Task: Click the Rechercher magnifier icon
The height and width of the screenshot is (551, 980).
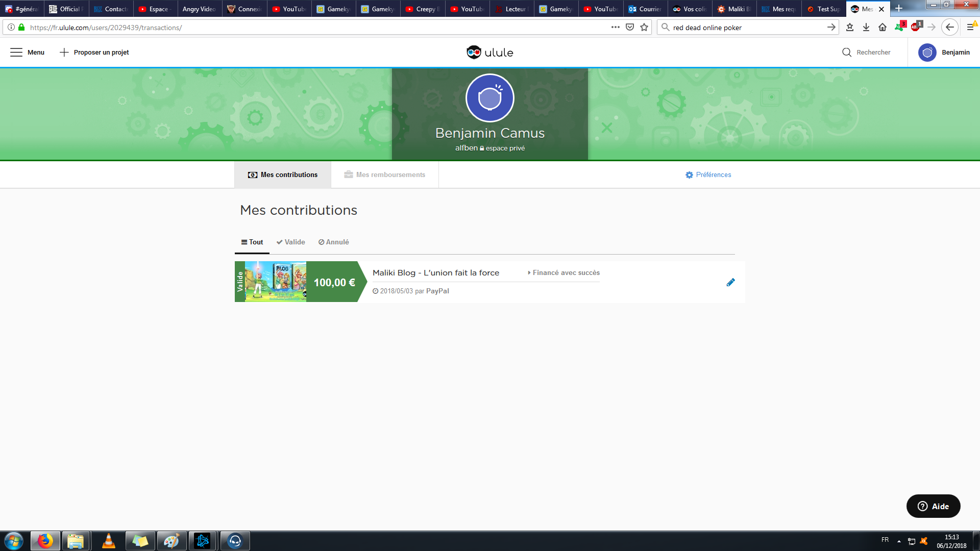Action: pyautogui.click(x=846, y=52)
